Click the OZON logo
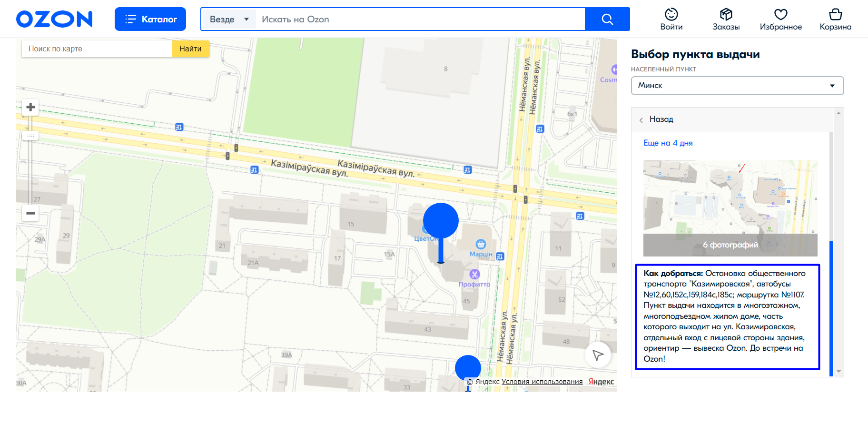The image size is (868, 424). [x=54, y=19]
